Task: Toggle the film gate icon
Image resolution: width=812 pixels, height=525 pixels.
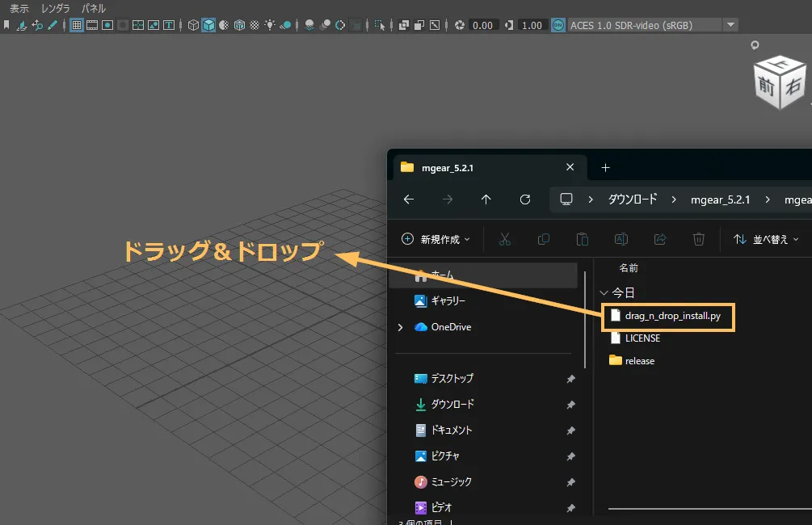Action: [x=92, y=25]
